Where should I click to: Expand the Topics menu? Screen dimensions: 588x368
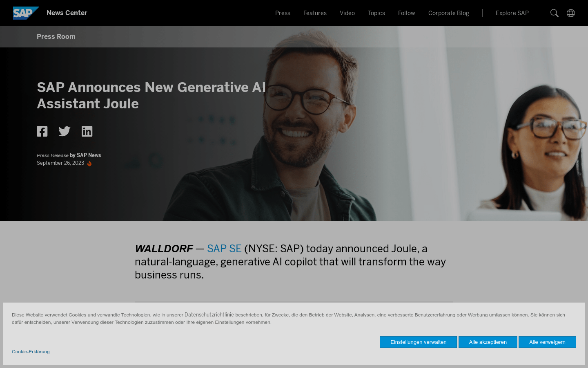tap(376, 13)
